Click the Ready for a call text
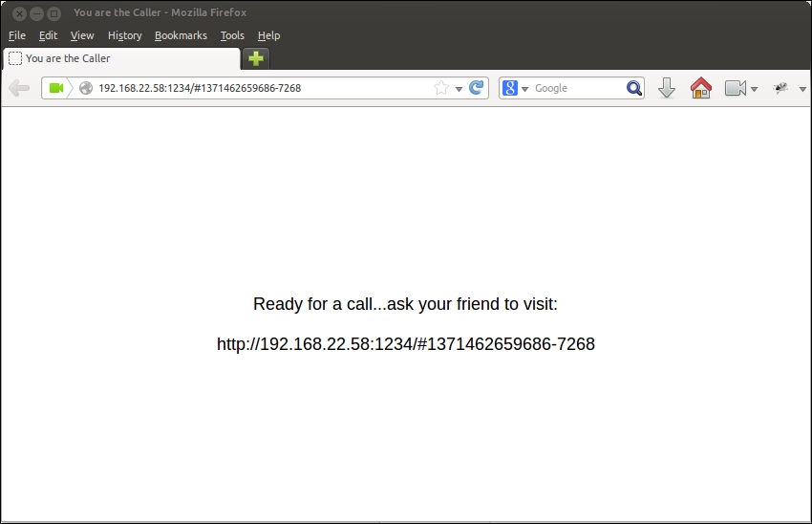The image size is (812, 524). pos(405,304)
